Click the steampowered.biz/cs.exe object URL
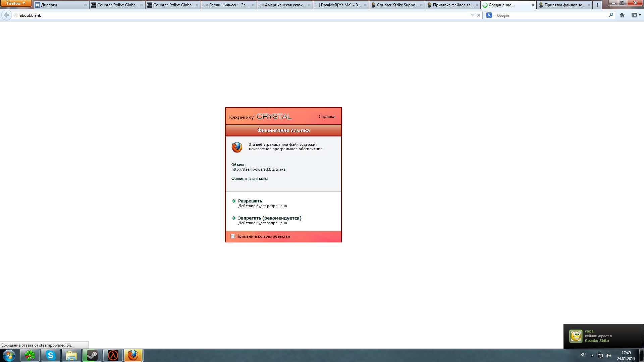644x362 pixels. 258,170
